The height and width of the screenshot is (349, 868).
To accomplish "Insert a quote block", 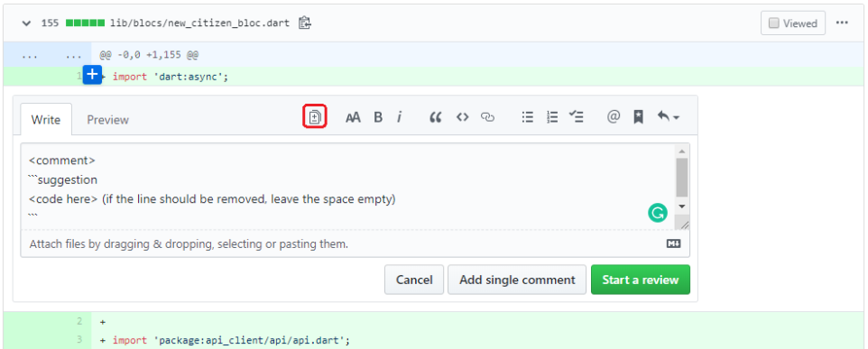I will [x=436, y=117].
